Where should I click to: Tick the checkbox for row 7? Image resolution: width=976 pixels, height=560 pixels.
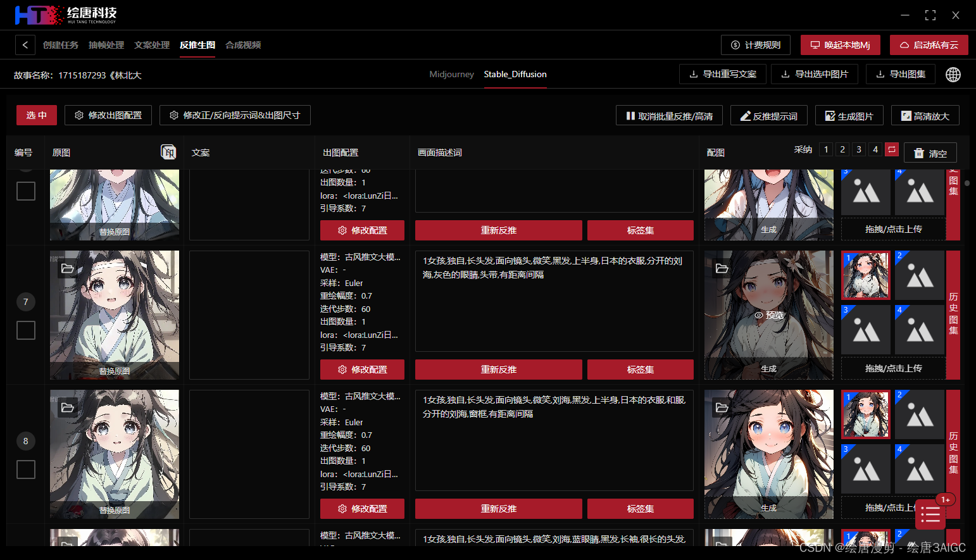tap(26, 330)
